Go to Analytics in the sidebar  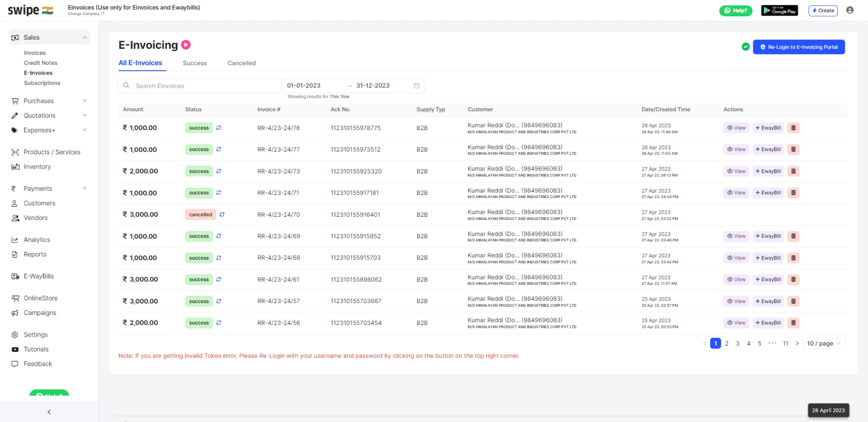point(37,240)
